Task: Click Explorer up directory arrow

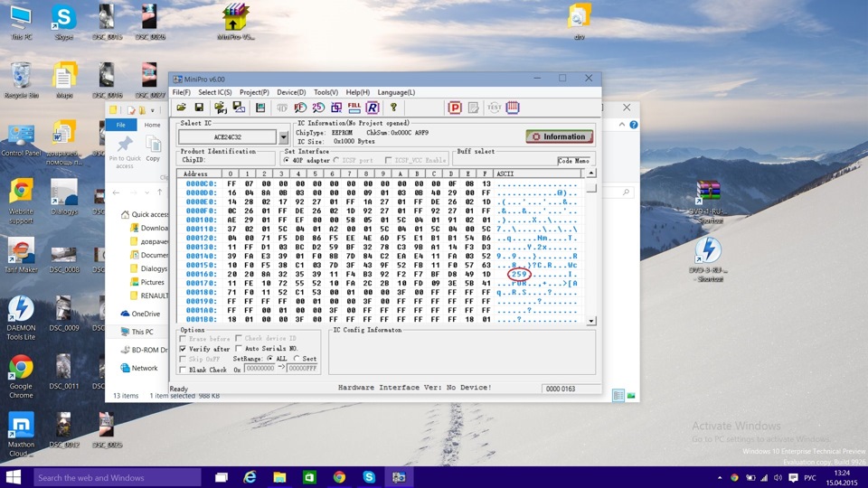Action: tap(160, 192)
